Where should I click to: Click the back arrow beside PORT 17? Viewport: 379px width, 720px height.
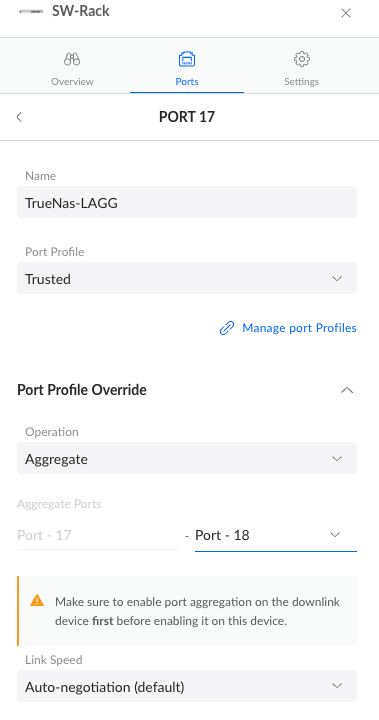click(x=19, y=117)
